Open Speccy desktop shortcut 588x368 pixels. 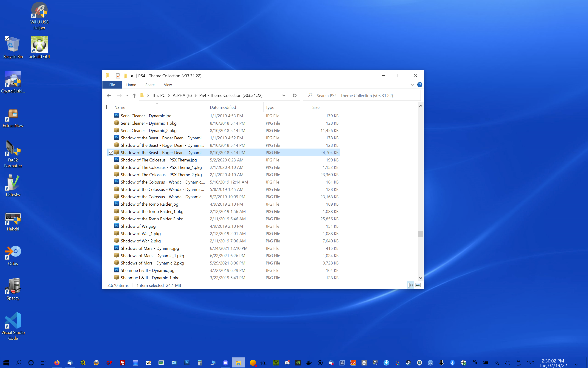[13, 289]
